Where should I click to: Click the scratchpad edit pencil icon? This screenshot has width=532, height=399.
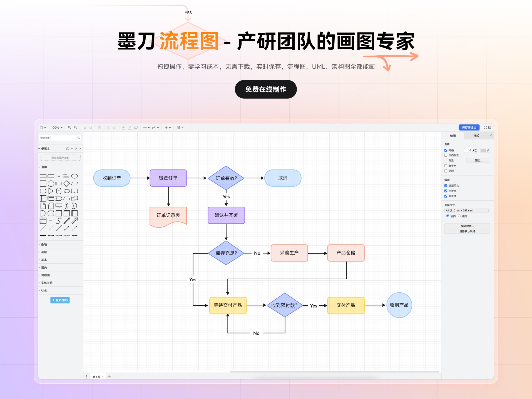pos(76,149)
